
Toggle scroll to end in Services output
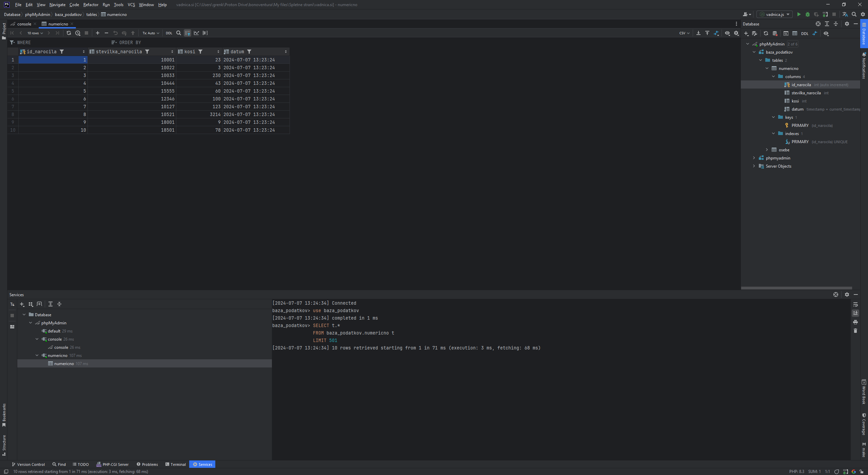855,313
